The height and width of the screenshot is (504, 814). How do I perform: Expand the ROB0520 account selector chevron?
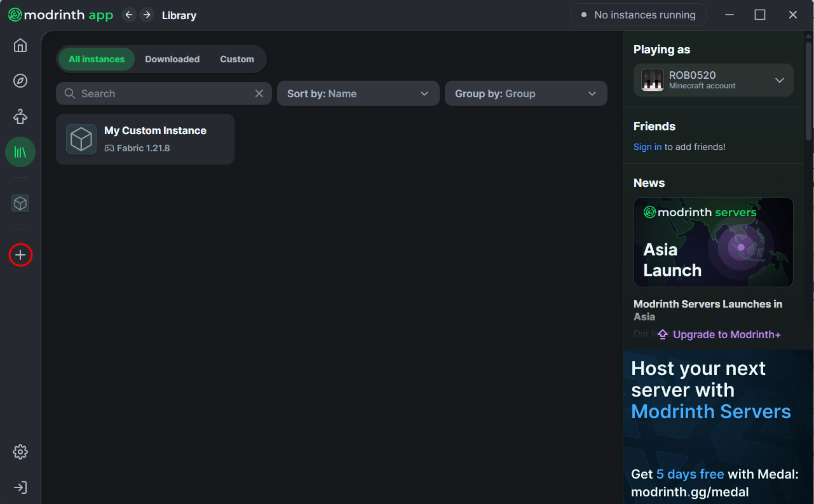click(x=780, y=80)
